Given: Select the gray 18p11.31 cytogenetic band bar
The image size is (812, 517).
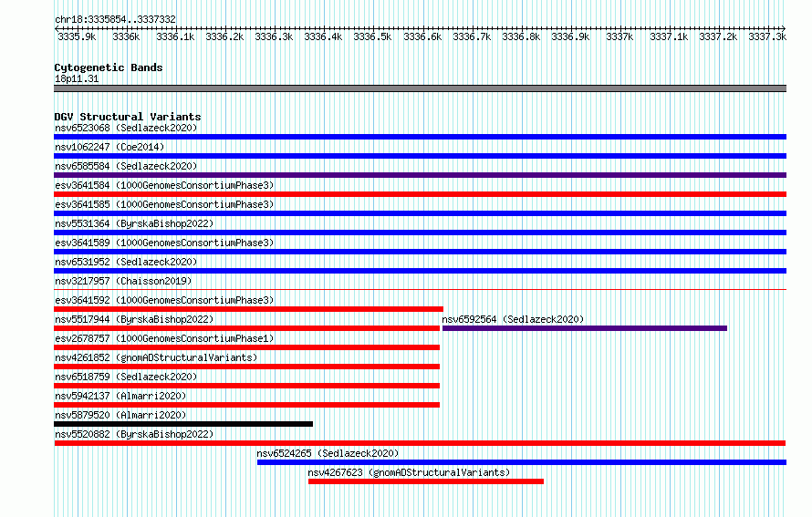Looking at the screenshot, I should 420,88.
